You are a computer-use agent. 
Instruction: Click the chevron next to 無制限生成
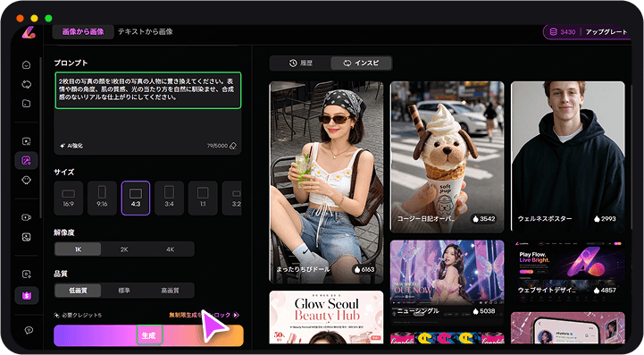pyautogui.click(x=236, y=315)
